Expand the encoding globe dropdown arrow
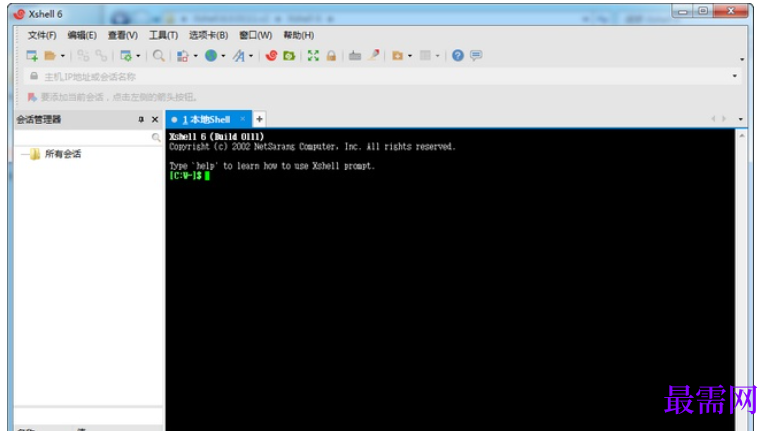This screenshot has height=431, width=776. (x=223, y=56)
